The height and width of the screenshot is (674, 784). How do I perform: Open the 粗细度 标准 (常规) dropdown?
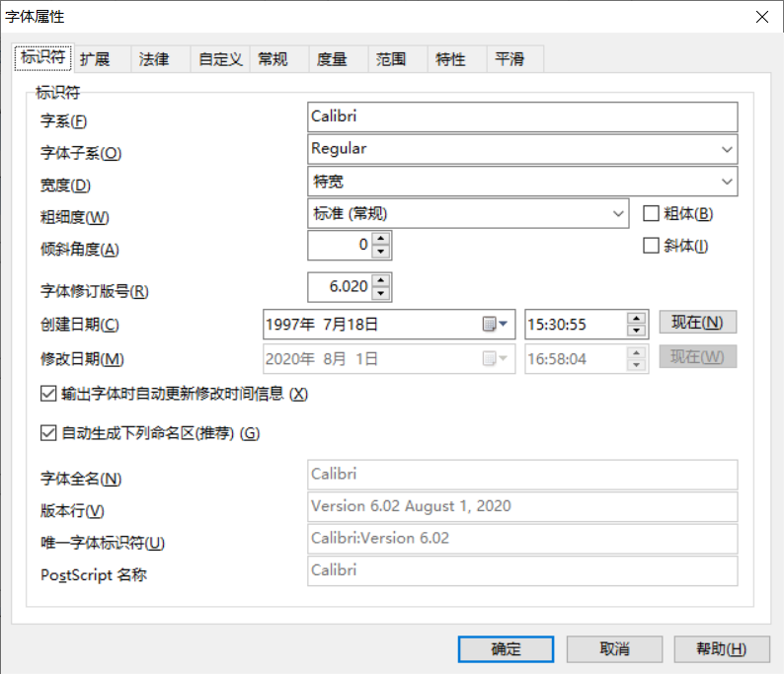point(618,213)
